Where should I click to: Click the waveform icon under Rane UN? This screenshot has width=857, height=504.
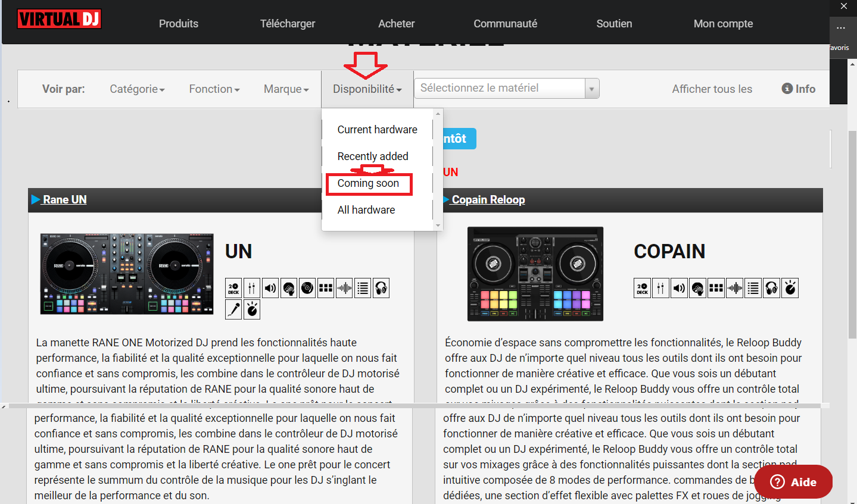point(344,289)
